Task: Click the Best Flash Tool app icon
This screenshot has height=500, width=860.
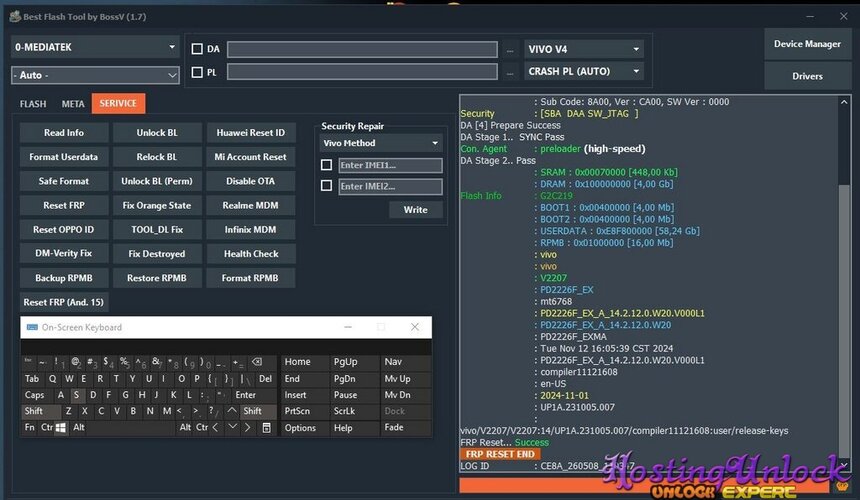Action: (x=15, y=16)
